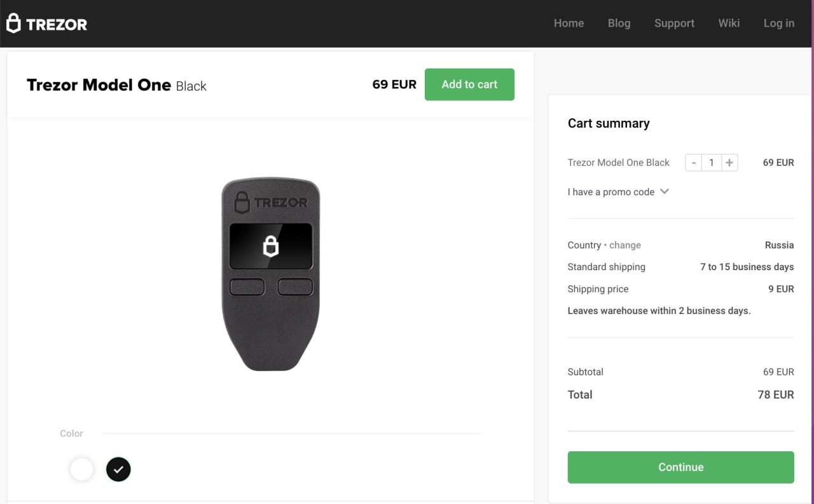The width and height of the screenshot is (814, 504).
Task: Select the checked black color swatch
Action: tap(118, 470)
